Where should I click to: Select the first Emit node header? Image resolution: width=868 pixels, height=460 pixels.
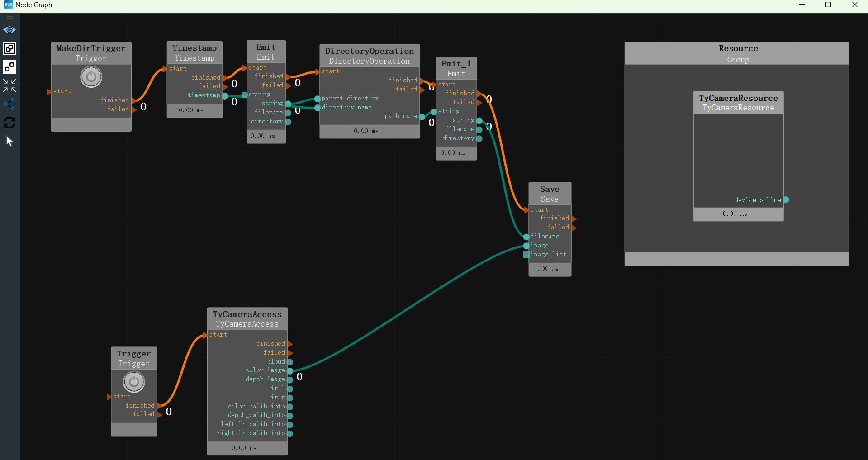click(266, 52)
